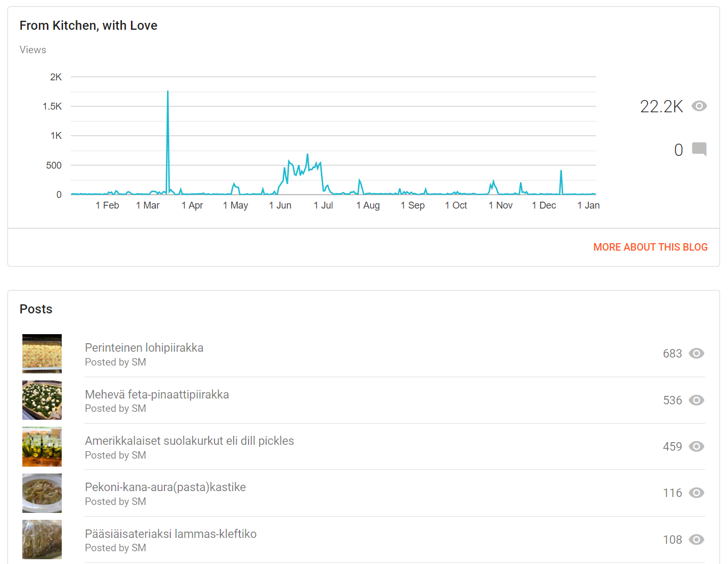The width and height of the screenshot is (728, 564).
Task: Click the total views eye icon beside 22.2K
Action: (699, 106)
